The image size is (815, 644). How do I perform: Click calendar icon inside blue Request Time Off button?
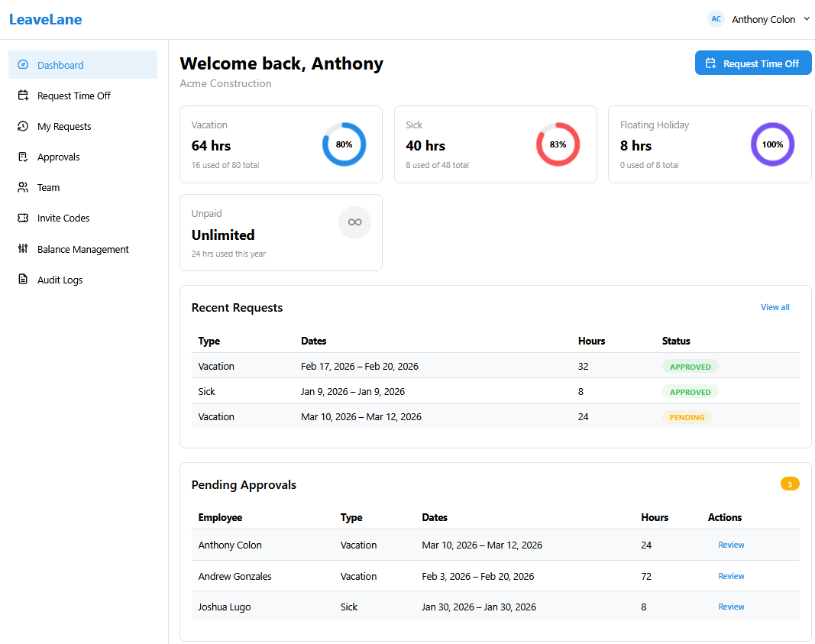pos(710,63)
